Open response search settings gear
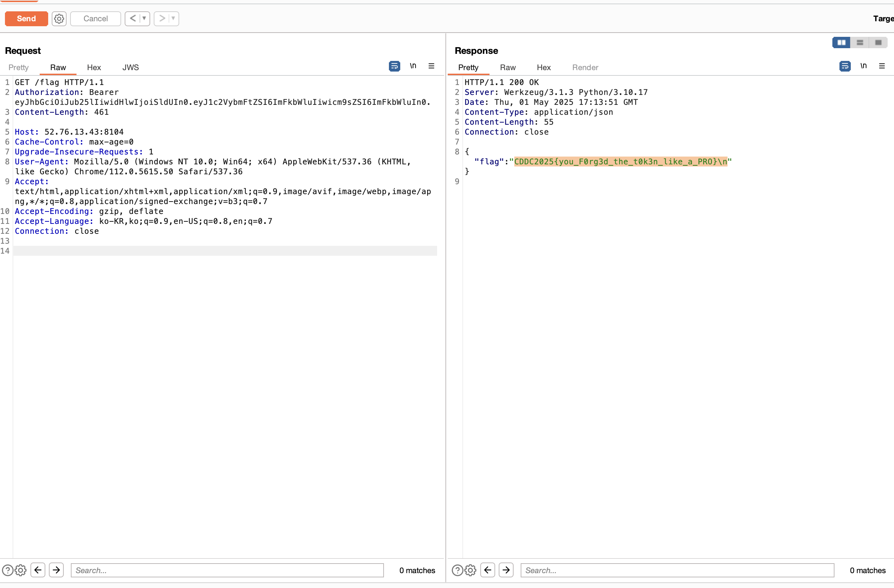Screen dimensions: 894x588 [x=470, y=570]
